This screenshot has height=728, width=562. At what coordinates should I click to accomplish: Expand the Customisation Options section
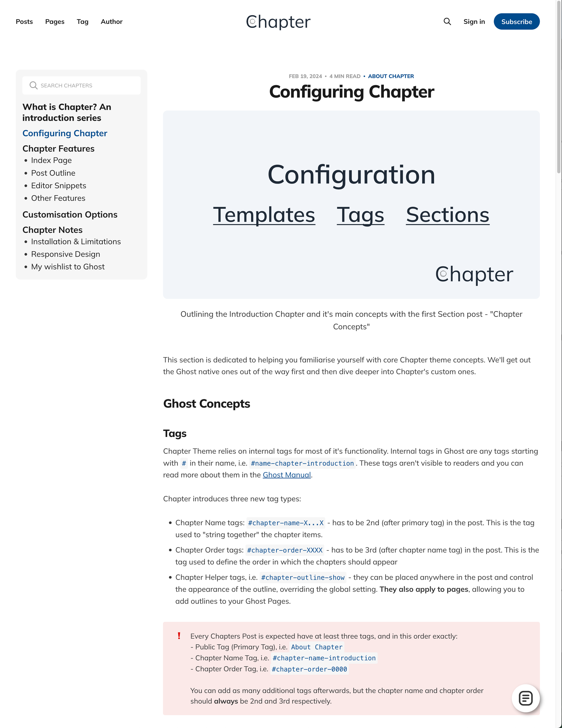(x=70, y=214)
